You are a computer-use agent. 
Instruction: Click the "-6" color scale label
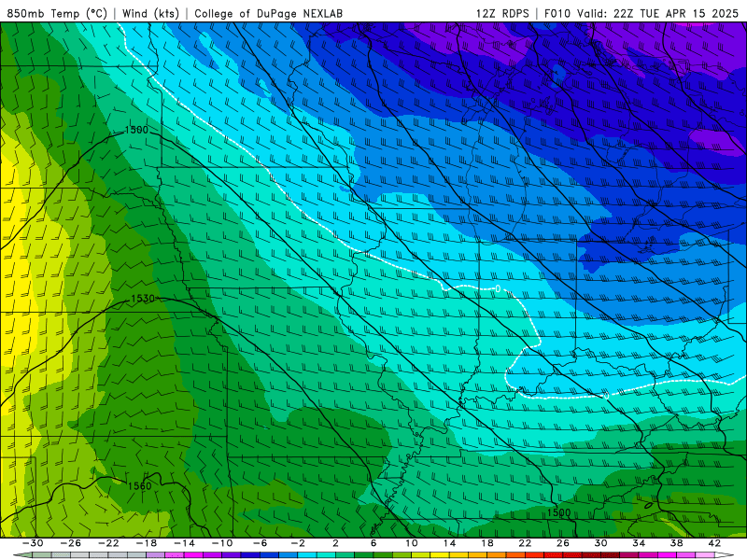point(260,543)
